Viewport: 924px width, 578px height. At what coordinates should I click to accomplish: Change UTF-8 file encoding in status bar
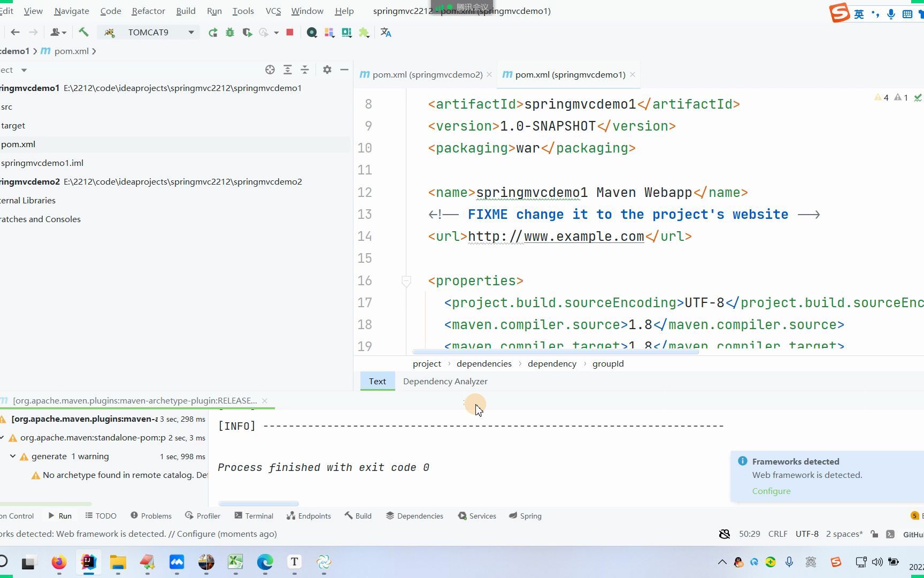pos(807,534)
